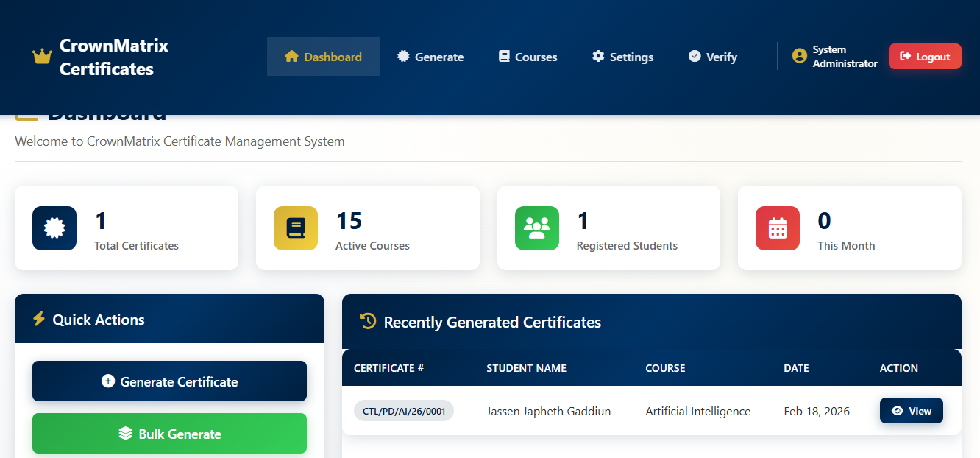
Task: Click the This Month label
Action: pyautogui.click(x=846, y=246)
